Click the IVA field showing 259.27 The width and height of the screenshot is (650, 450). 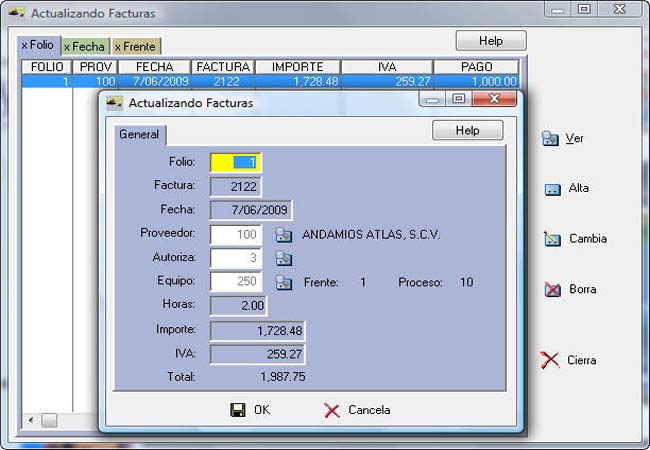tap(257, 354)
